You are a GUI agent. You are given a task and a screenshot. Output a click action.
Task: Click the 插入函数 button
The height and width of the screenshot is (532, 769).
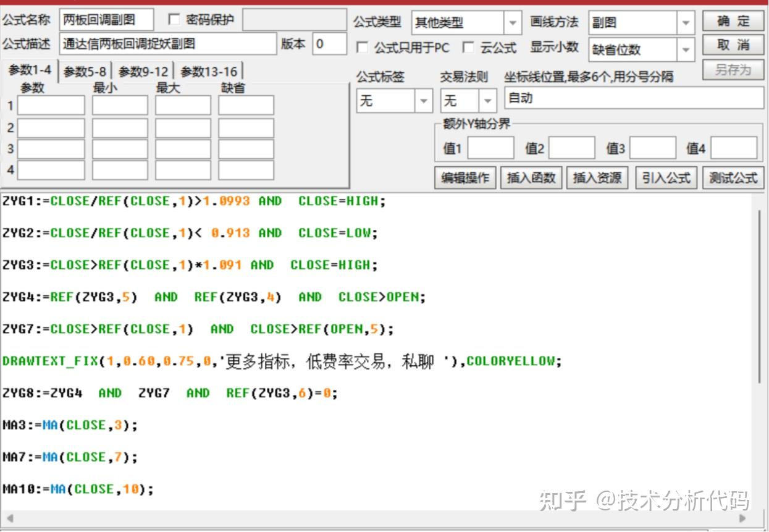tap(531, 178)
